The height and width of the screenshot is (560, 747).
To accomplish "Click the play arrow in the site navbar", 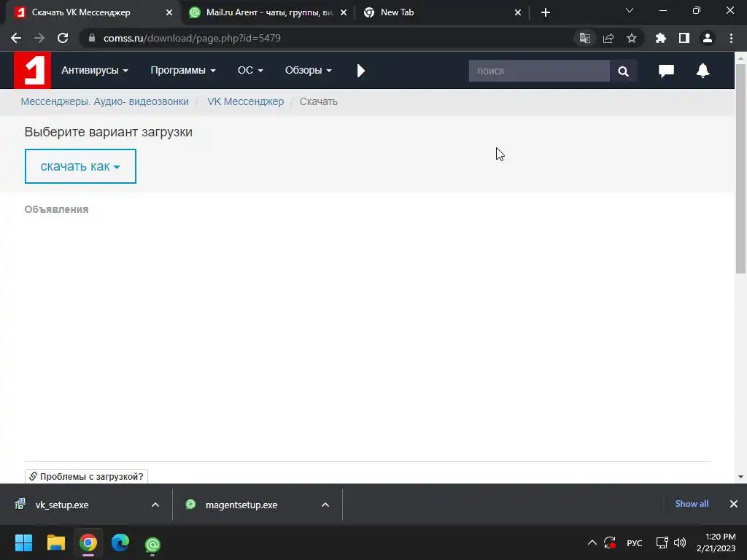I will tap(360, 71).
